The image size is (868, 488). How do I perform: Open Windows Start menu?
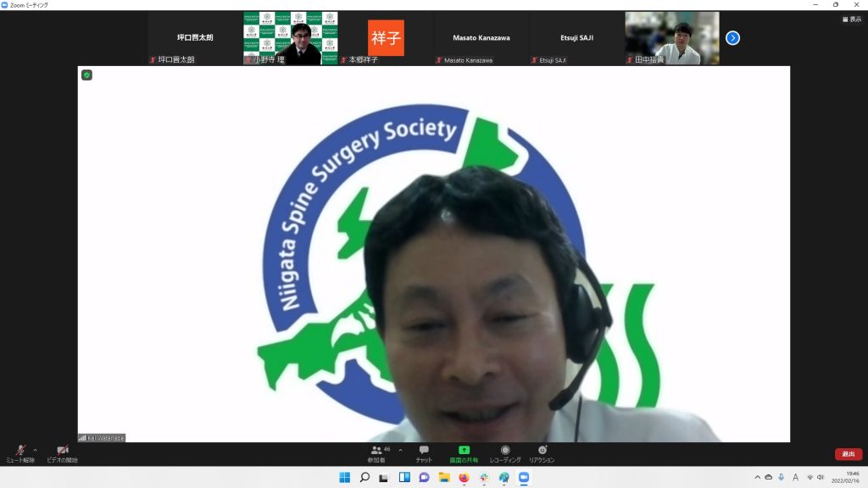tap(344, 477)
